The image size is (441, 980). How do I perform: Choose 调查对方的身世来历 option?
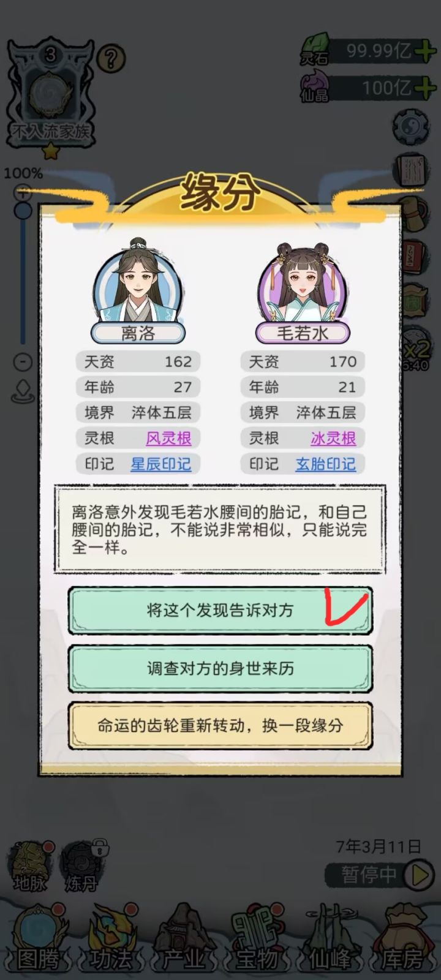point(220,668)
